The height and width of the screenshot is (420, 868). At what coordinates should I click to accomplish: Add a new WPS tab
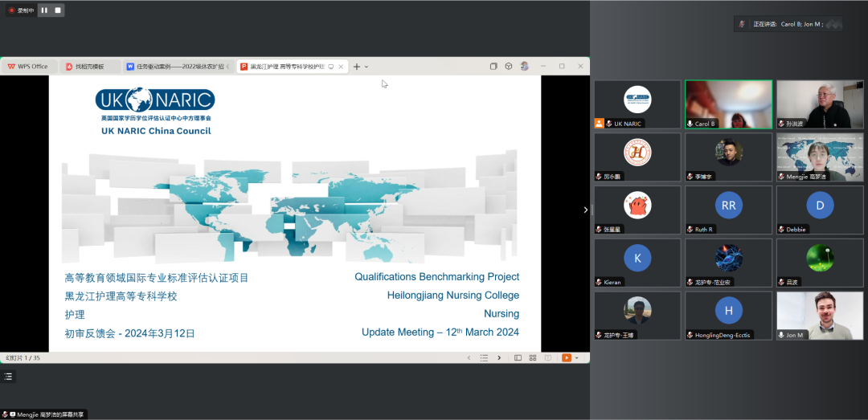click(x=357, y=67)
